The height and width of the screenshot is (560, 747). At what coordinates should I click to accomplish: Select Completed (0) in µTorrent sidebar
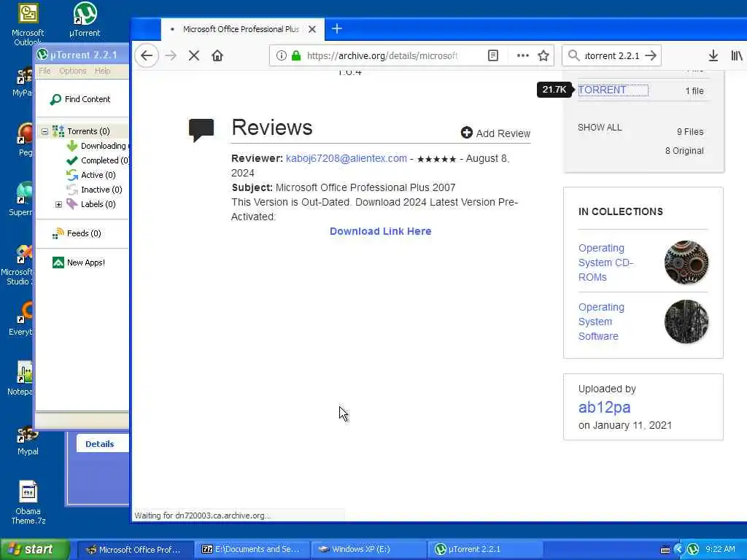(97, 160)
